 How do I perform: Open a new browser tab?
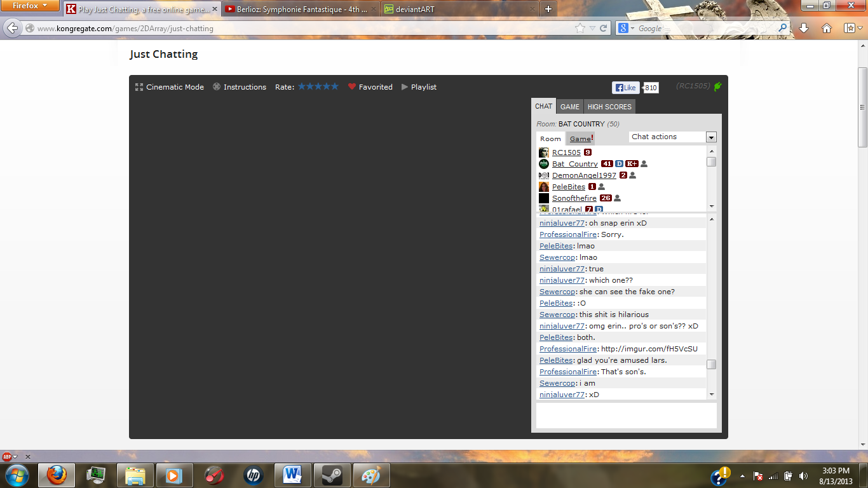click(x=548, y=9)
